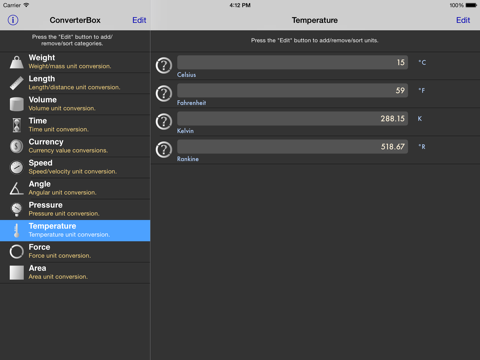Select the Currency coin icon
This screenshot has width=480, height=360.
tap(17, 146)
